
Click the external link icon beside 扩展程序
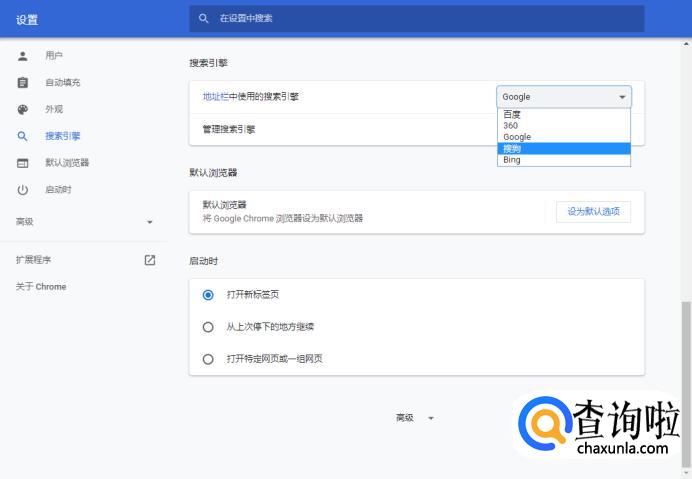[150, 260]
